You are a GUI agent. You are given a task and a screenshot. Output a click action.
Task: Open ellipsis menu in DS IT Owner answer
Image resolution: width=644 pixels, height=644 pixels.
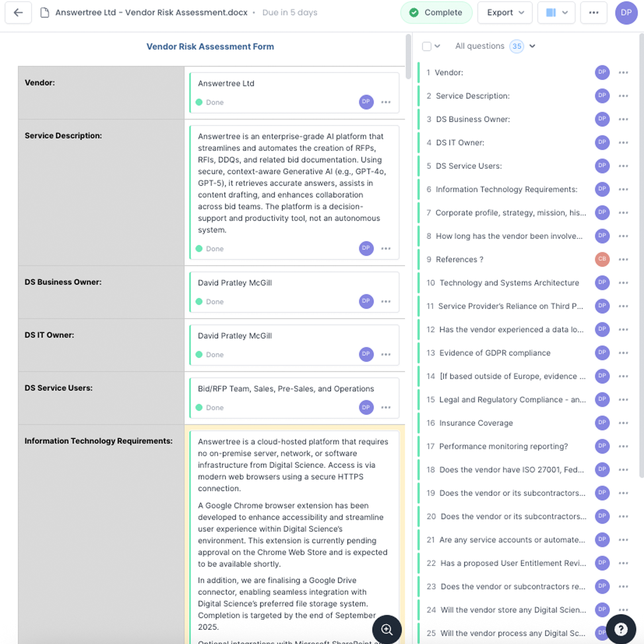(386, 355)
